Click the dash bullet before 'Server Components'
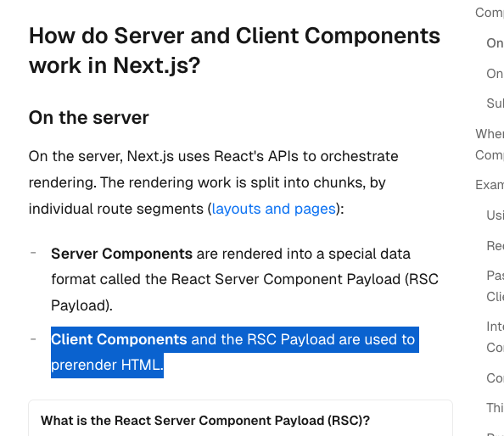Image resolution: width=504 pixels, height=436 pixels. [x=33, y=253]
